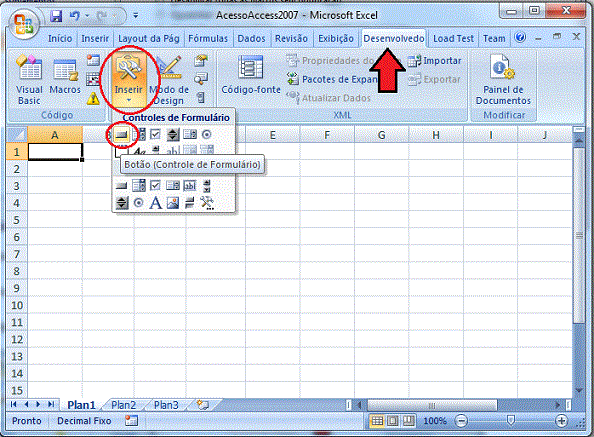Open the undo history dropdown arrow
Screen dimensions: 594x437
click(87, 16)
